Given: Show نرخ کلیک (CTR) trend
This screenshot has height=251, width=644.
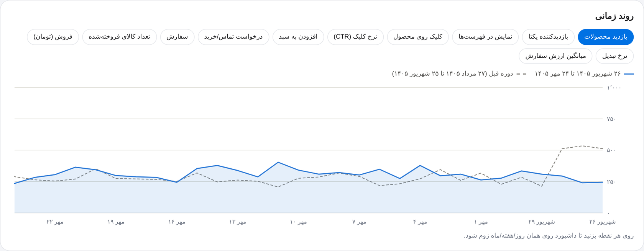Looking at the screenshot, I should pyautogui.click(x=355, y=37).
